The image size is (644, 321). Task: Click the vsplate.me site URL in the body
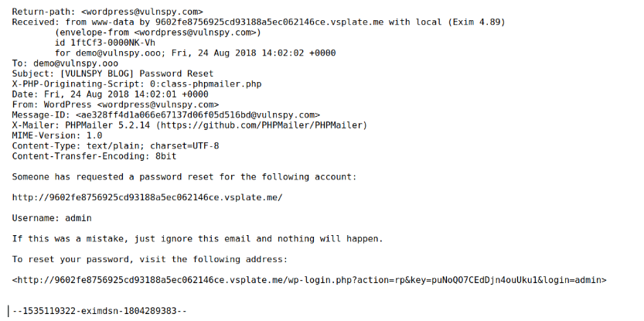pos(147,197)
